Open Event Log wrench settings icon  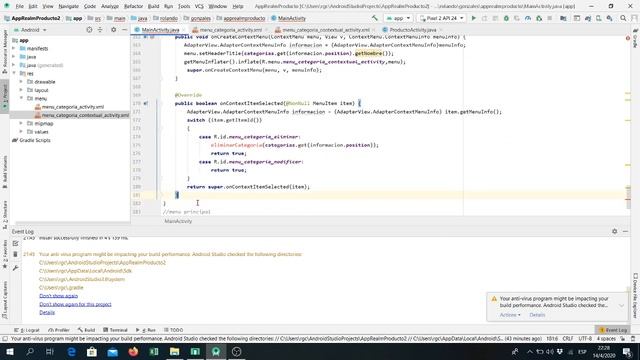[16, 268]
